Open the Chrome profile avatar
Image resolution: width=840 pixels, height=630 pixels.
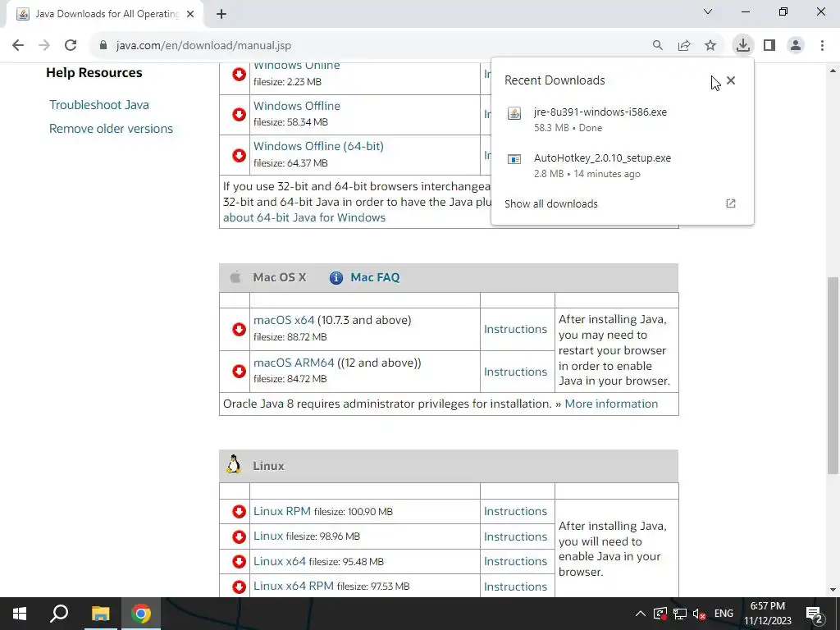point(796,46)
